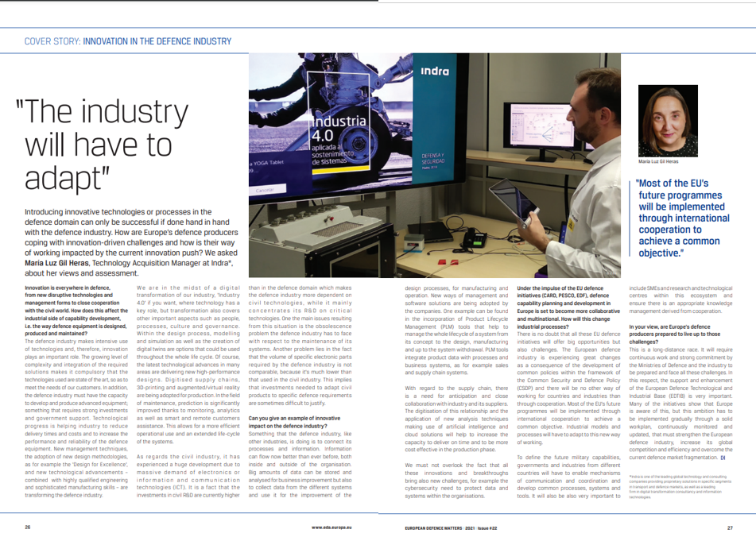The height and width of the screenshot is (541, 756).
Task: Click paragraph starting 'To define the future military capabilities'
Action: [x=568, y=477]
